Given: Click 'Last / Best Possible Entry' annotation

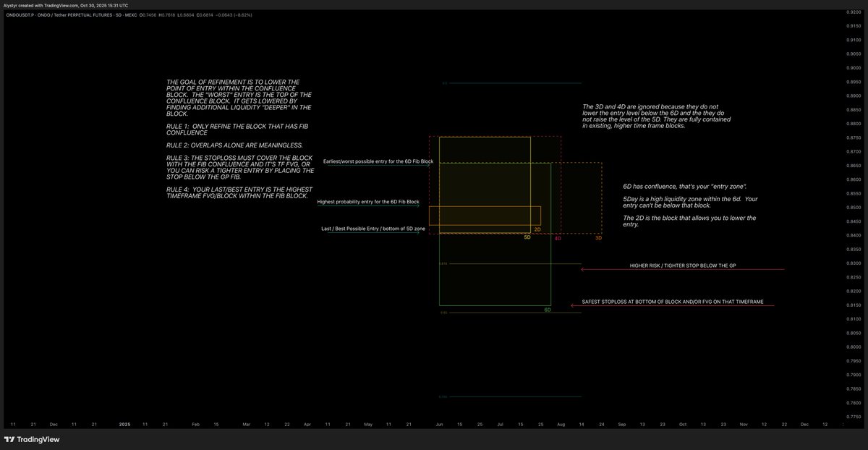Looking at the screenshot, I should point(373,229).
